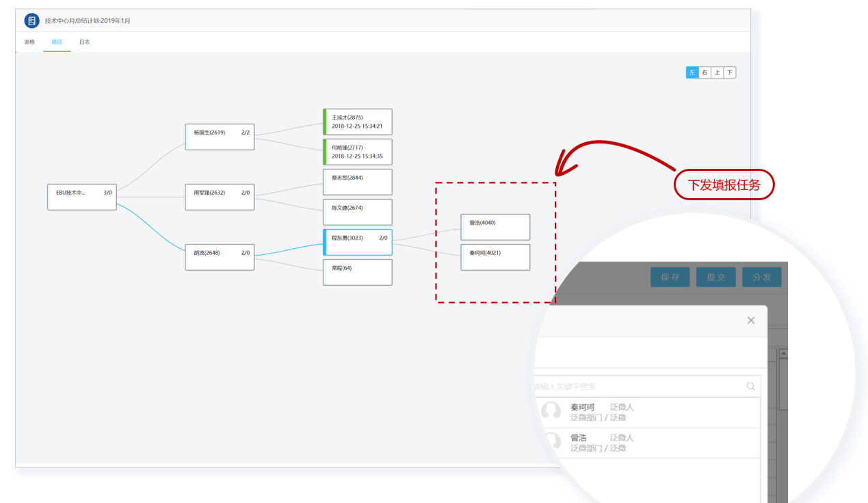Click the keyword search input field
This screenshot has height=503, width=868.
(x=636, y=386)
